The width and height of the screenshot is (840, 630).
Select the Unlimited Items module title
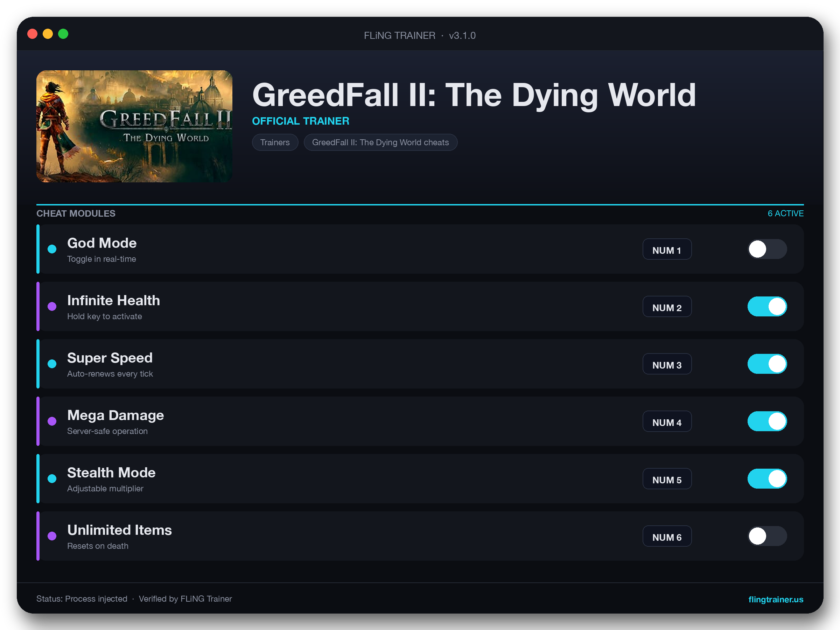[x=119, y=530]
